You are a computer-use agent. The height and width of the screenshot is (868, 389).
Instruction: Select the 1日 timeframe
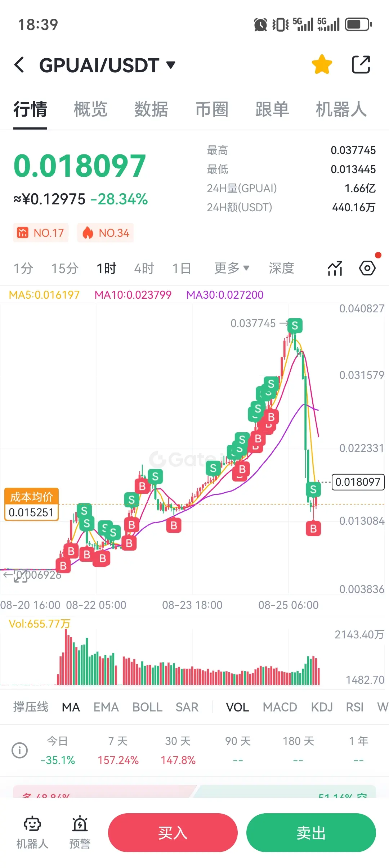(x=182, y=268)
